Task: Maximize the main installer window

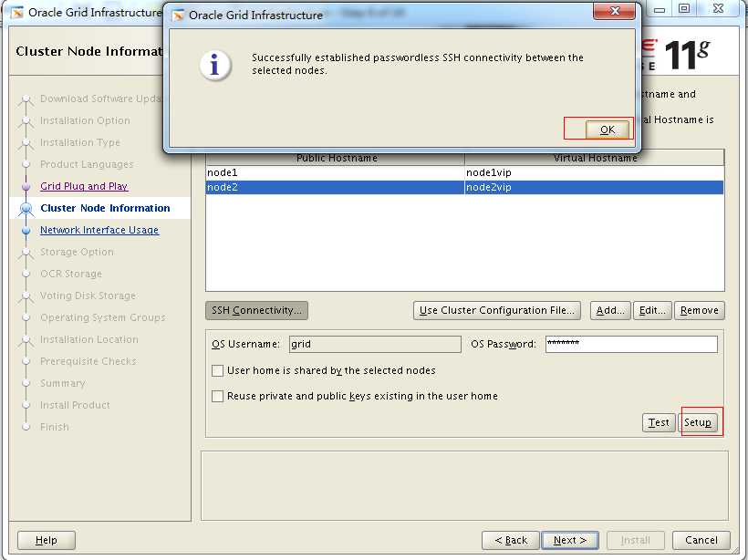Action: pos(684,8)
